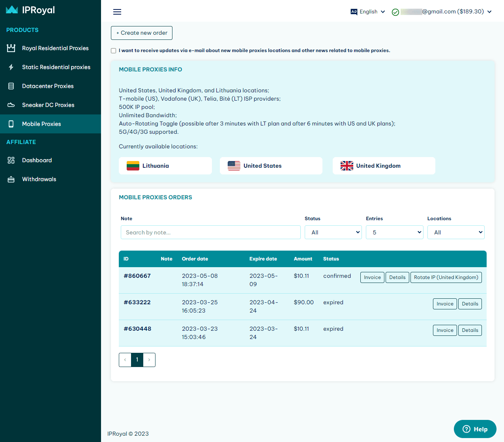This screenshot has width=504, height=442.
Task: Go to previous page arrow in pagination
Action: tap(125, 360)
